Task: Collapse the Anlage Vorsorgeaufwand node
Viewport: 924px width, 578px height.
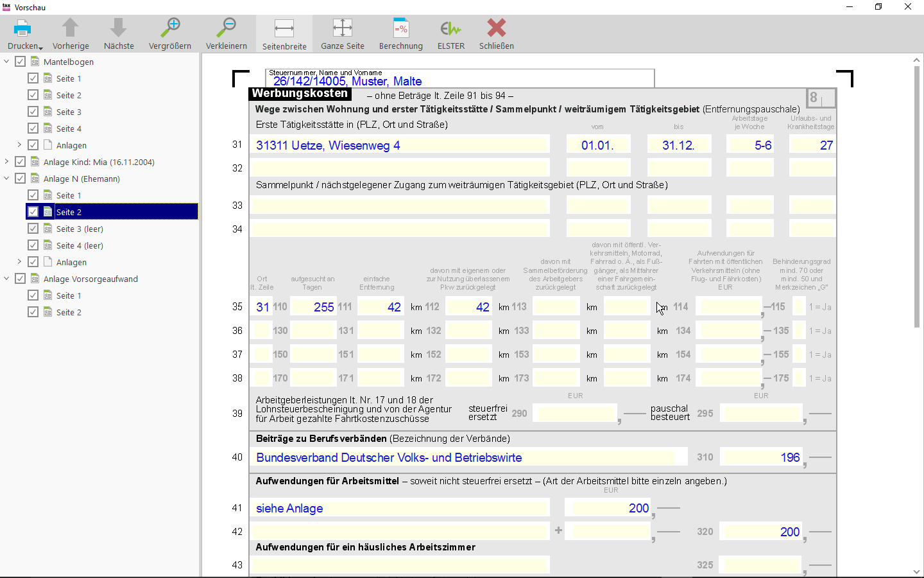Action: [7, 279]
